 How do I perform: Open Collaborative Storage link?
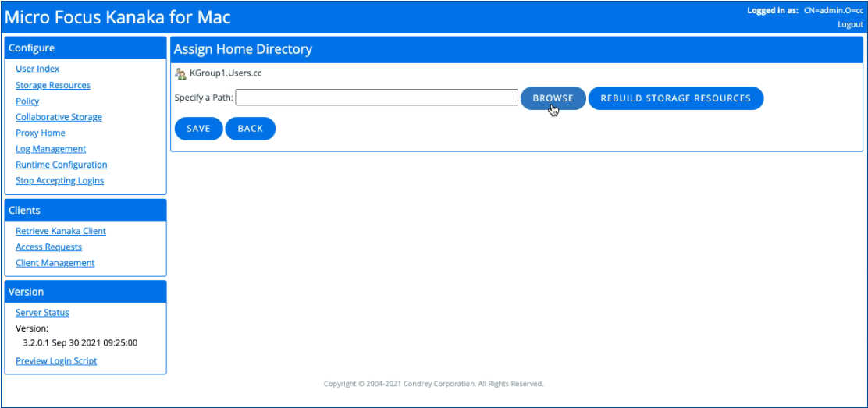59,117
